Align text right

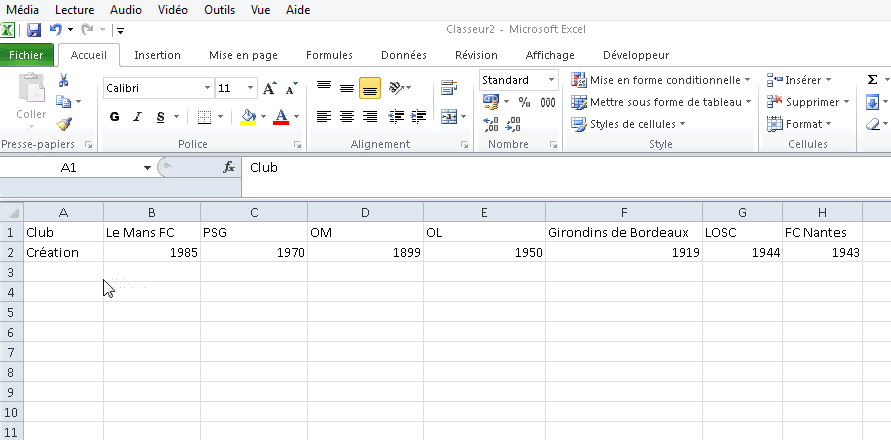(x=370, y=117)
